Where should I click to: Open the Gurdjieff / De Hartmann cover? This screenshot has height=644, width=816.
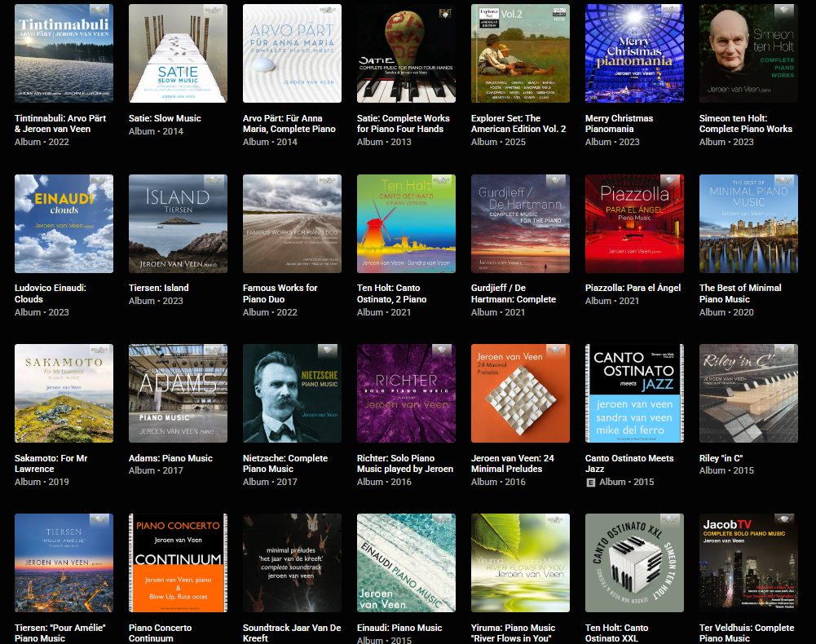(x=520, y=224)
